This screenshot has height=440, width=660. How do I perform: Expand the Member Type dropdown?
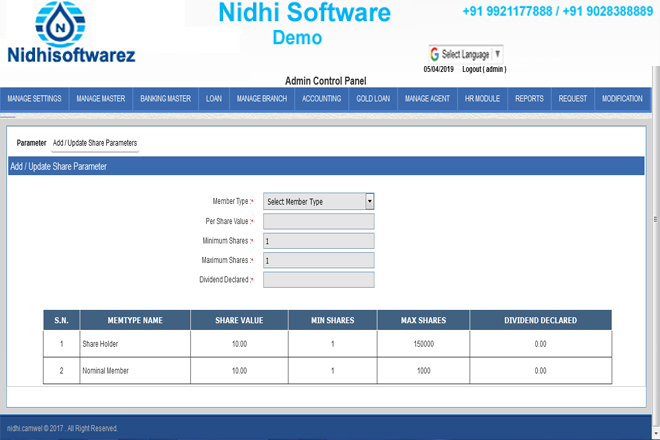click(318, 201)
